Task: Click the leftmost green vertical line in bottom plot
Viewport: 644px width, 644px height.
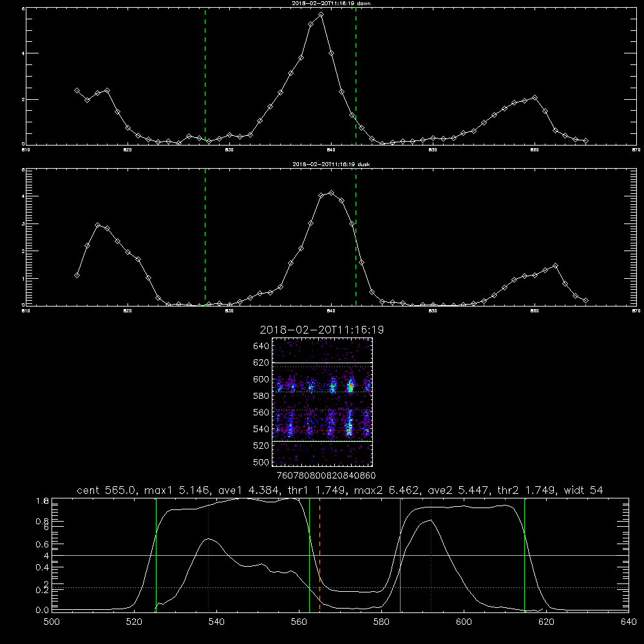Action: click(x=156, y=555)
